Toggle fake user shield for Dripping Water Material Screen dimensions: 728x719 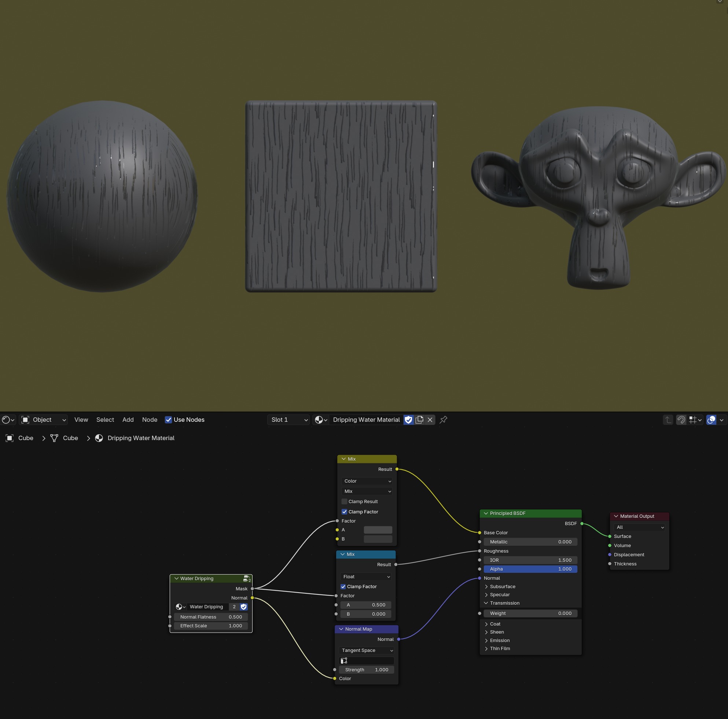click(x=408, y=420)
